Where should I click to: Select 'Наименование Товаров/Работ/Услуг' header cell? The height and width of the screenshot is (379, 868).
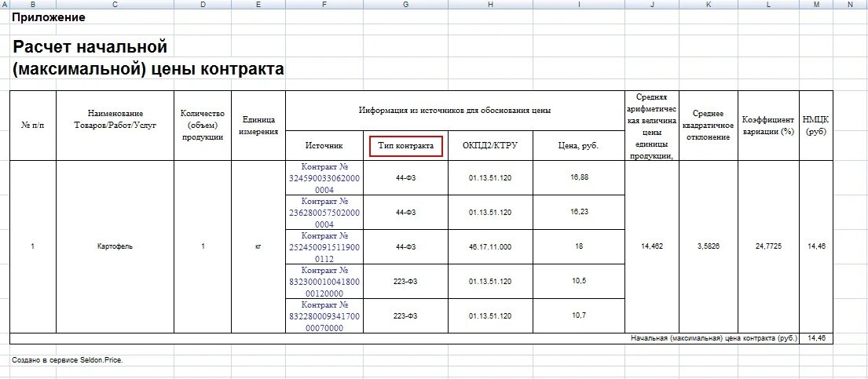[115, 126]
